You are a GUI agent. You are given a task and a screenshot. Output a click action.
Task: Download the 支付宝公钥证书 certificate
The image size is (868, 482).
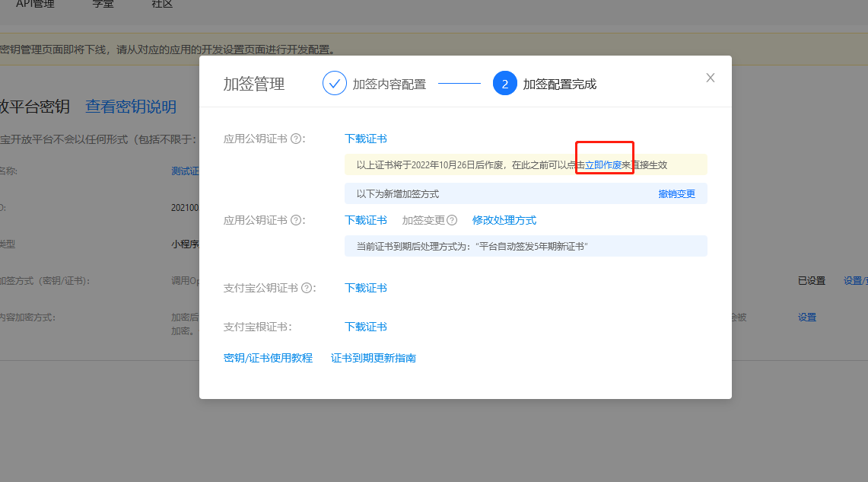pos(364,288)
